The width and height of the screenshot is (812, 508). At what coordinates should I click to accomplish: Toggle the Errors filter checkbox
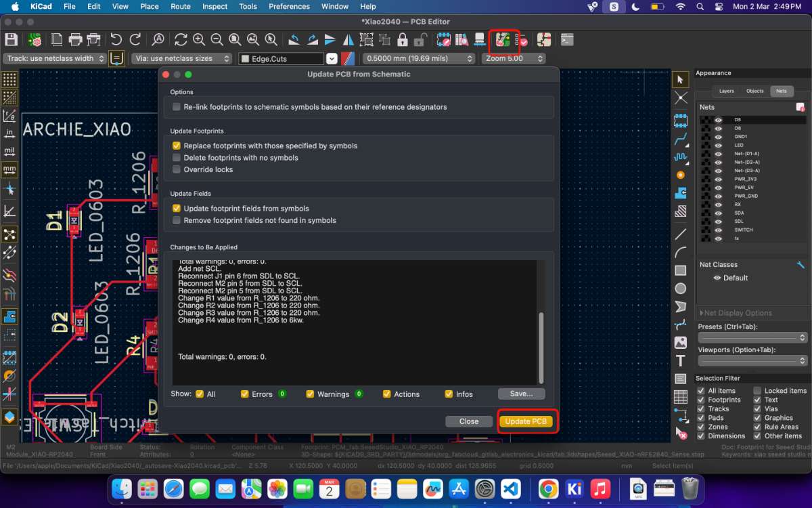pyautogui.click(x=245, y=394)
